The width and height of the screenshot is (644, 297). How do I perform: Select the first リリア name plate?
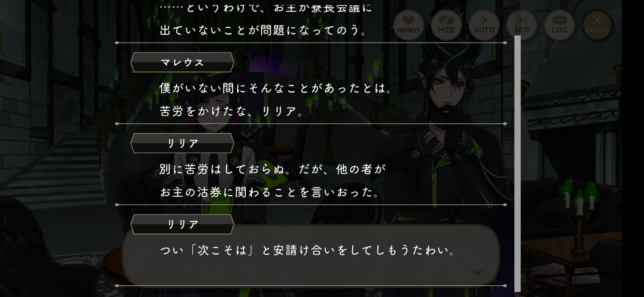182,143
